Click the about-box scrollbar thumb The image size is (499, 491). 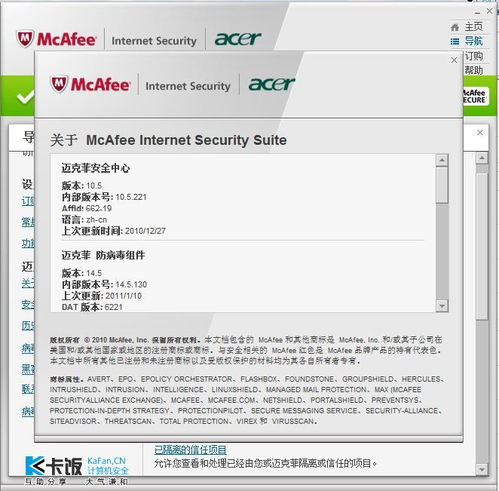click(442, 185)
